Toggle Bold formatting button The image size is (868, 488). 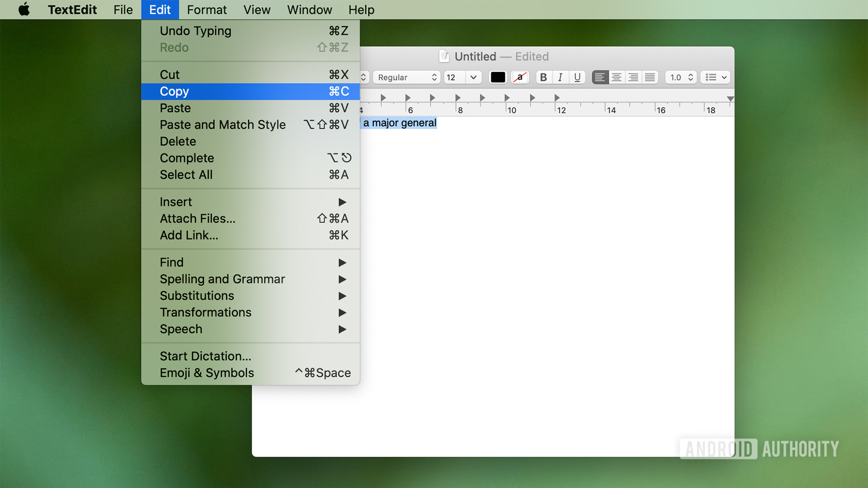click(543, 77)
